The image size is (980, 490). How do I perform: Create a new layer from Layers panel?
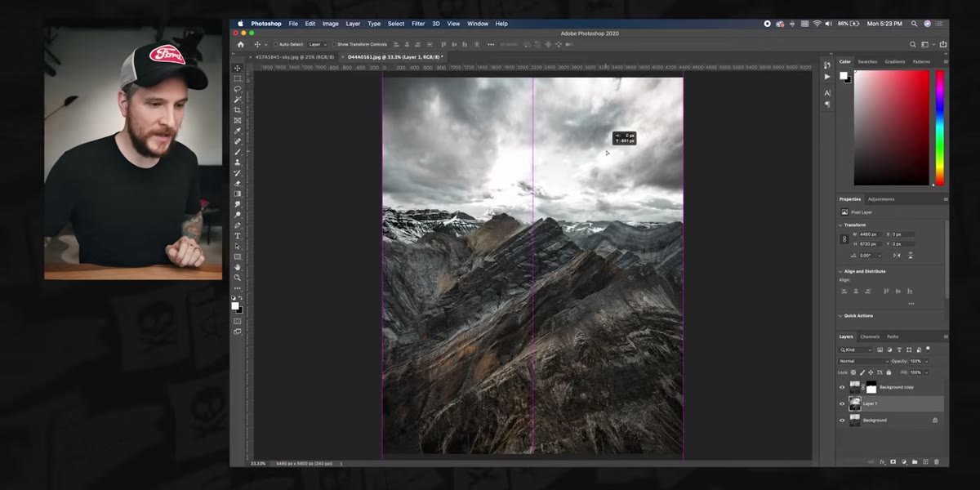925,462
